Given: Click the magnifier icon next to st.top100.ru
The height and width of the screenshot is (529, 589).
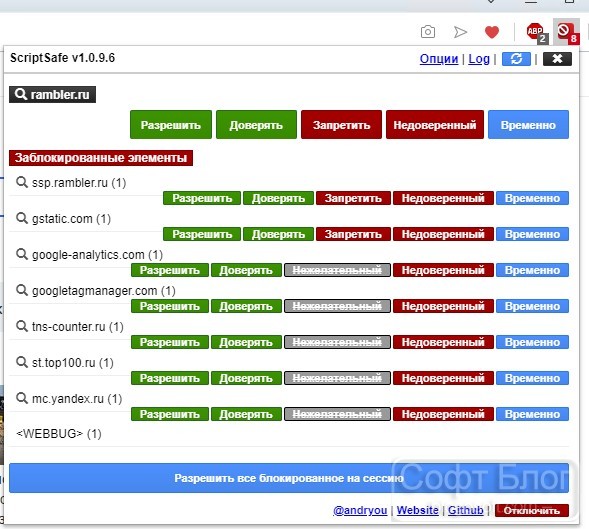Looking at the screenshot, I should point(22,362).
